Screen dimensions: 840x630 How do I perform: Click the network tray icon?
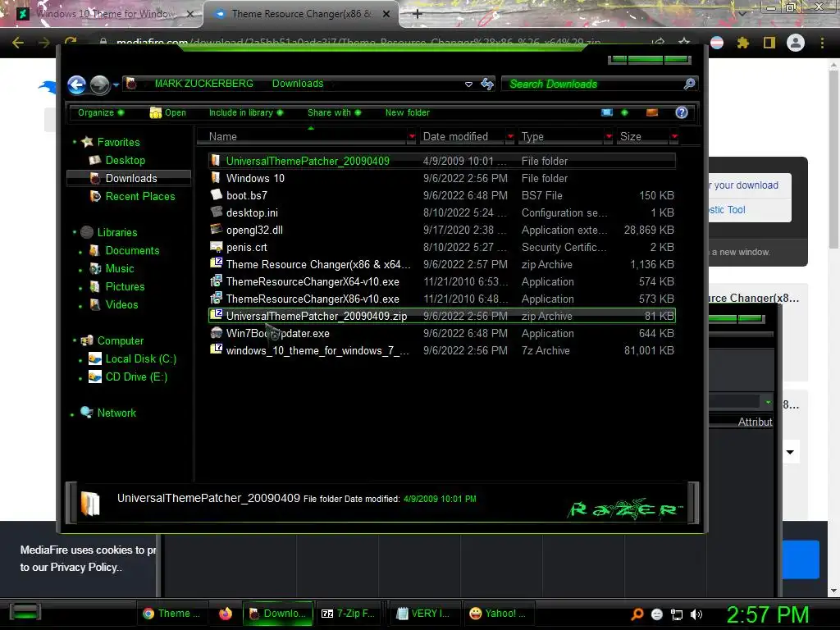click(677, 614)
